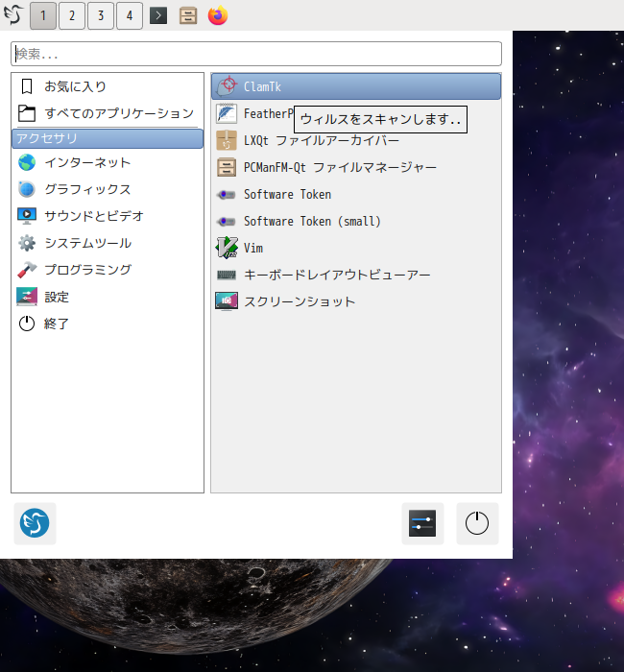Click the ClamTk target icon

coord(227,86)
